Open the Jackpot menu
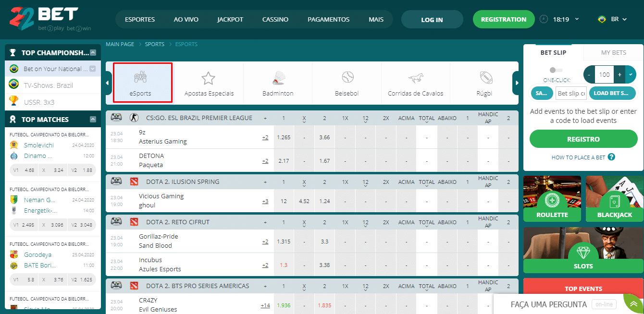This screenshot has height=314, width=644. point(230,20)
